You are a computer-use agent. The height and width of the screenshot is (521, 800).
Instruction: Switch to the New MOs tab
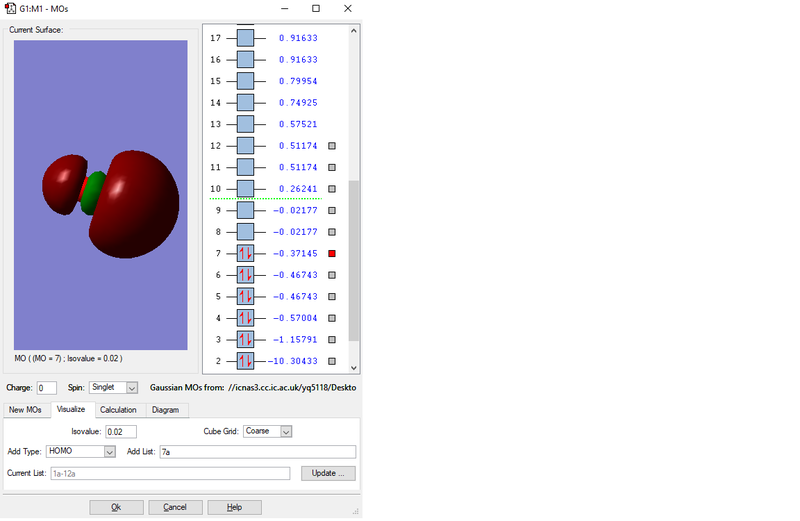[x=25, y=410]
